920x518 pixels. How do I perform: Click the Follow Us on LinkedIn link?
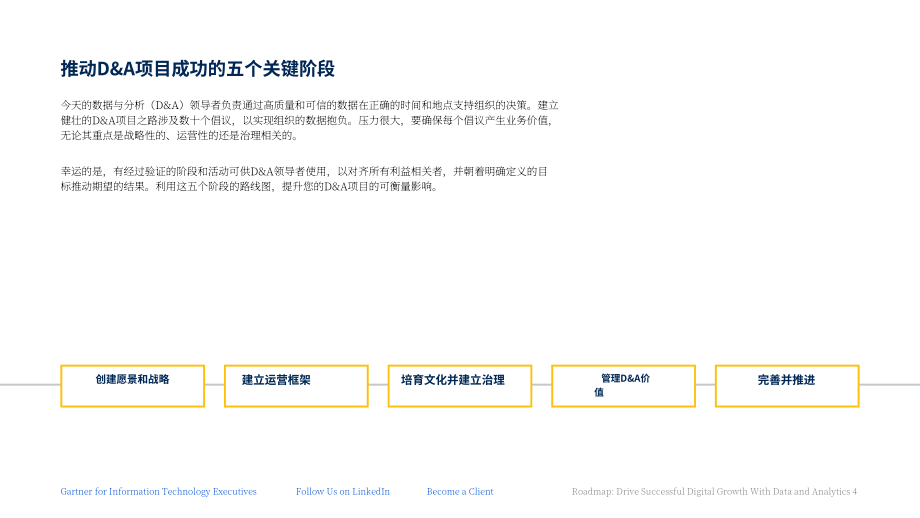click(x=343, y=492)
